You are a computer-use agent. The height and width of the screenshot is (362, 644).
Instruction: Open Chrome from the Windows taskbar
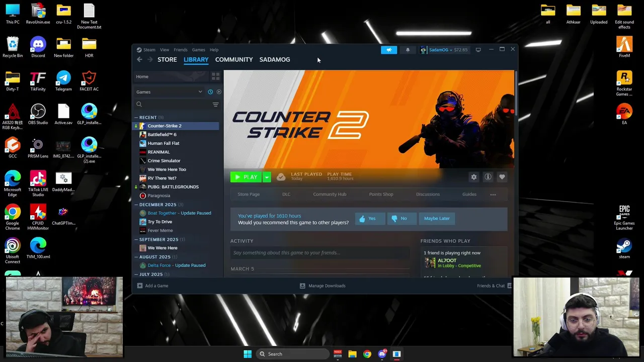click(x=367, y=354)
